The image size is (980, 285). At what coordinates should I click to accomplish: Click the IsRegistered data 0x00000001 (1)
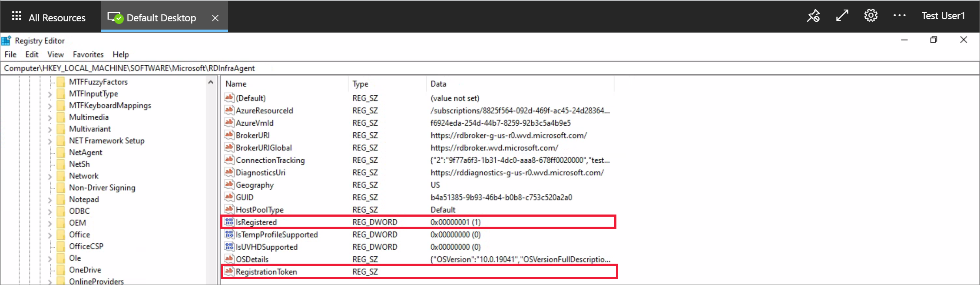pos(456,222)
